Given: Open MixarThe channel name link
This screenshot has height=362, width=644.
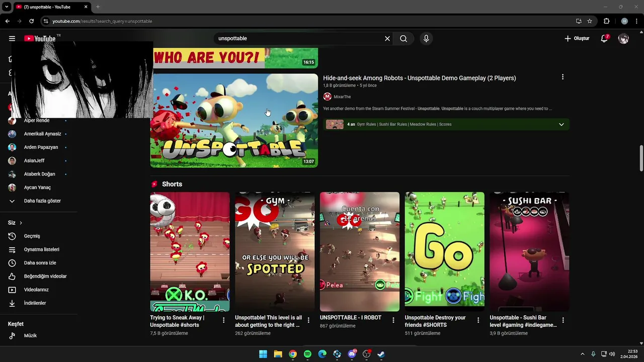Looking at the screenshot, I should click(342, 97).
